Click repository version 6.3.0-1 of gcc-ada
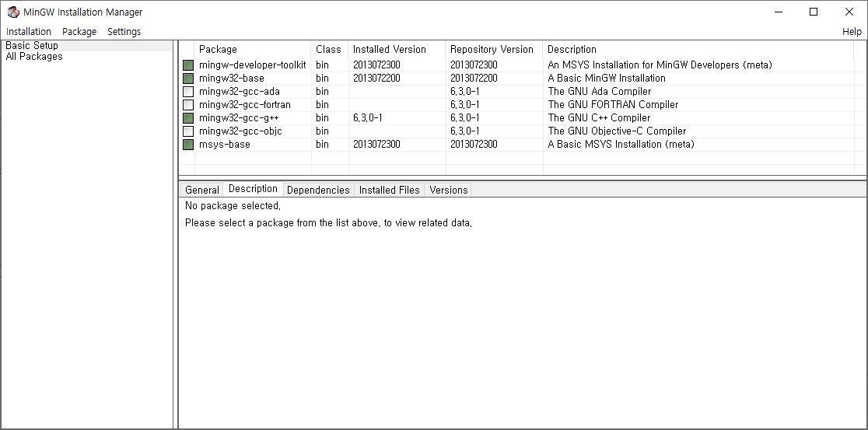 (x=464, y=92)
